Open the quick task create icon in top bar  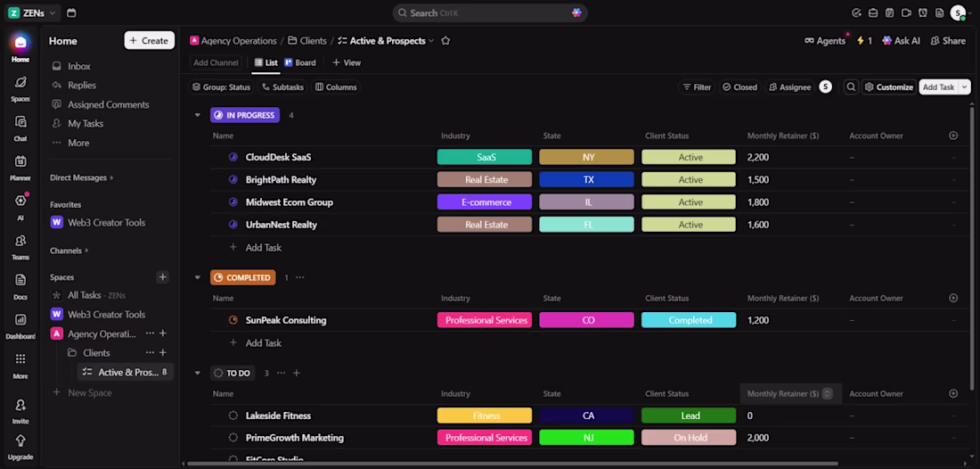pyautogui.click(x=857, y=12)
